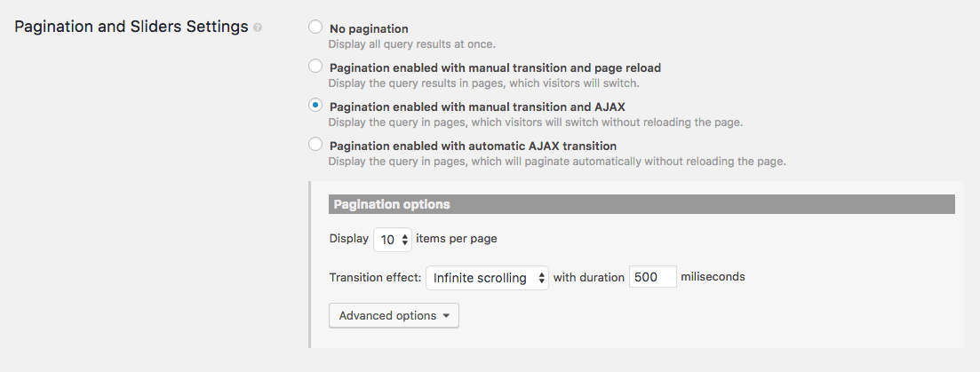Open the Transition effect dropdown
Image resolution: width=980 pixels, height=372 pixels.
488,278
